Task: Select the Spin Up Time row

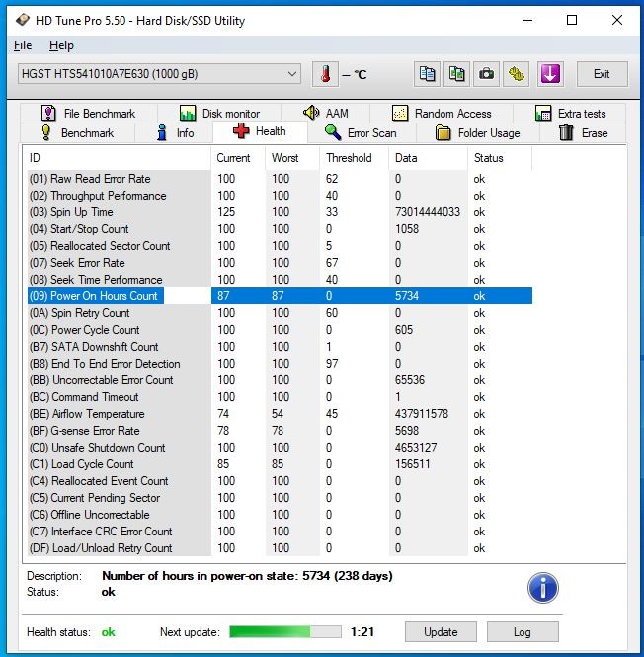Action: [280, 212]
